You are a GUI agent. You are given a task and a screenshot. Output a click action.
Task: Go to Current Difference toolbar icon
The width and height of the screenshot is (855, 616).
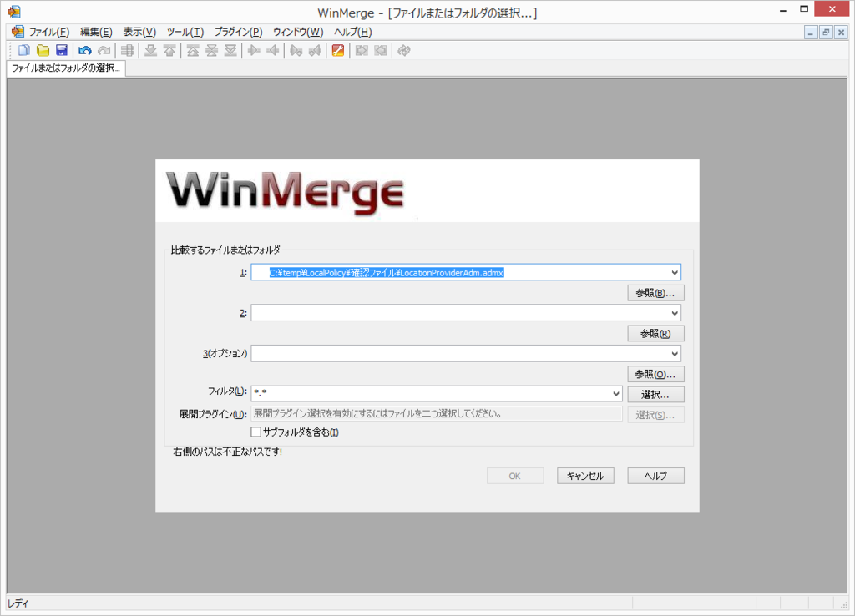point(211,51)
